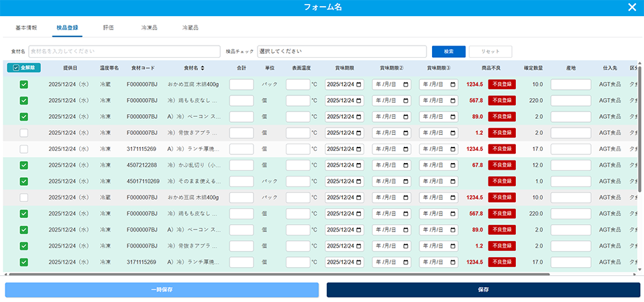This screenshot has width=644, height=302.
Task: Click 表面温度 input in the そのまま使える row
Action: coord(298,181)
